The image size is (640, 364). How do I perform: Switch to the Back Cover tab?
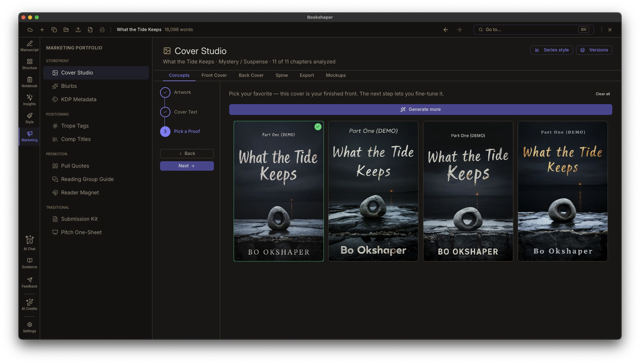pyautogui.click(x=251, y=75)
